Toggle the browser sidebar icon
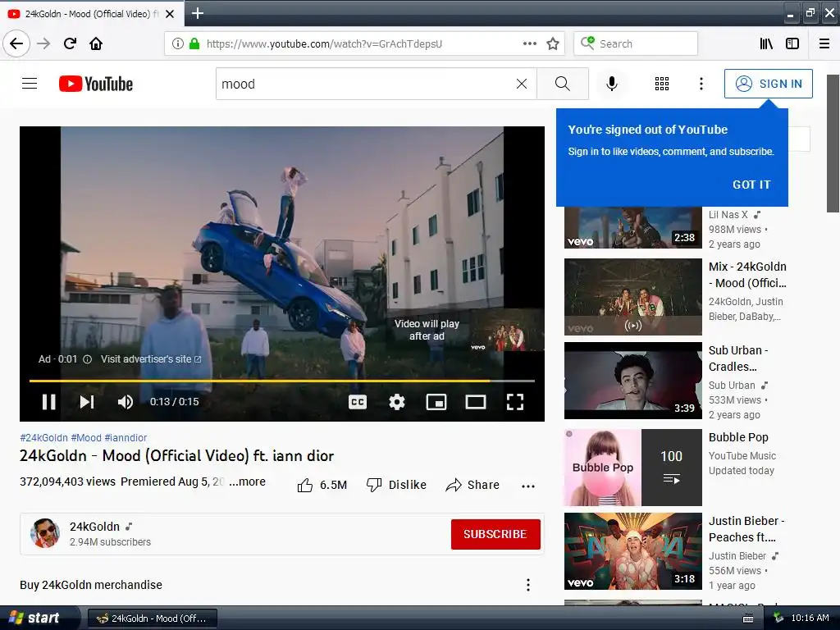 (x=792, y=43)
